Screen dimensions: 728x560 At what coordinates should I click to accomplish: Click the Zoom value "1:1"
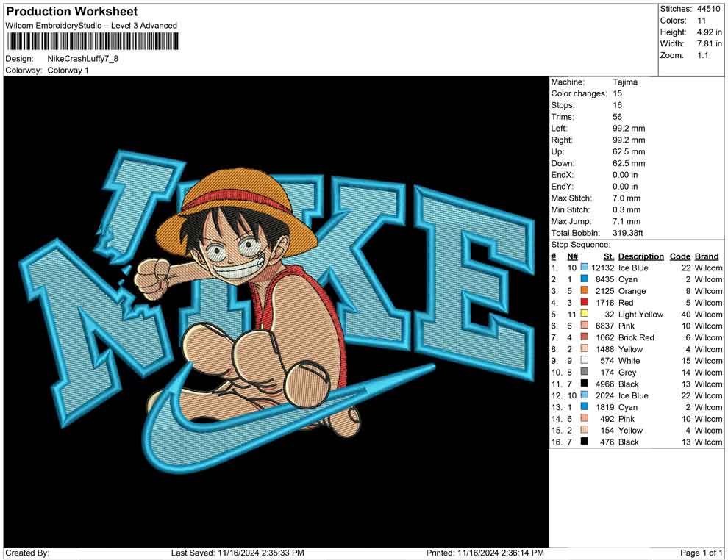tap(703, 55)
